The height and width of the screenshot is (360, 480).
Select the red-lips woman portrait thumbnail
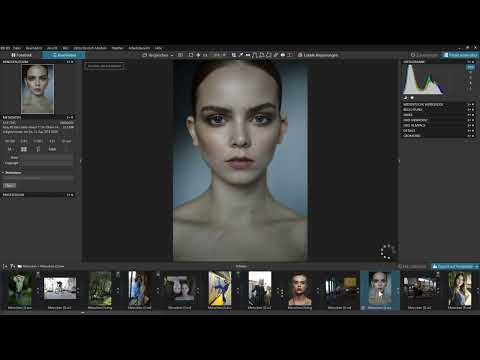pyautogui.click(x=300, y=288)
